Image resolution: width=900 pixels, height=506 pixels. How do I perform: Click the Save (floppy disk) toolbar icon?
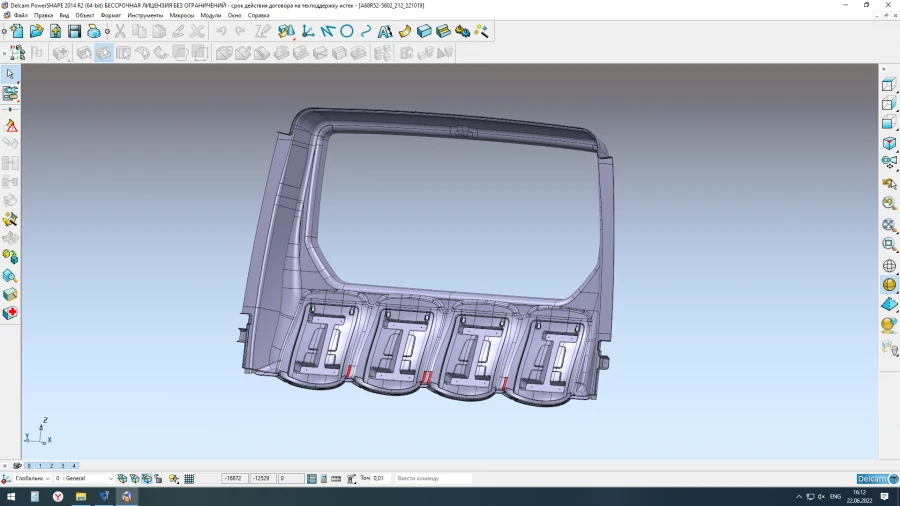coord(73,32)
